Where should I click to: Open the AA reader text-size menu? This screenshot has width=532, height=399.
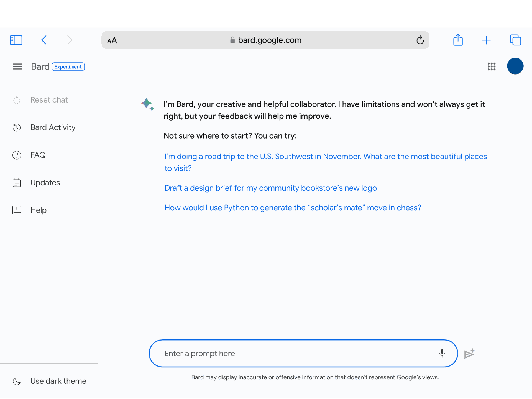[x=112, y=40]
